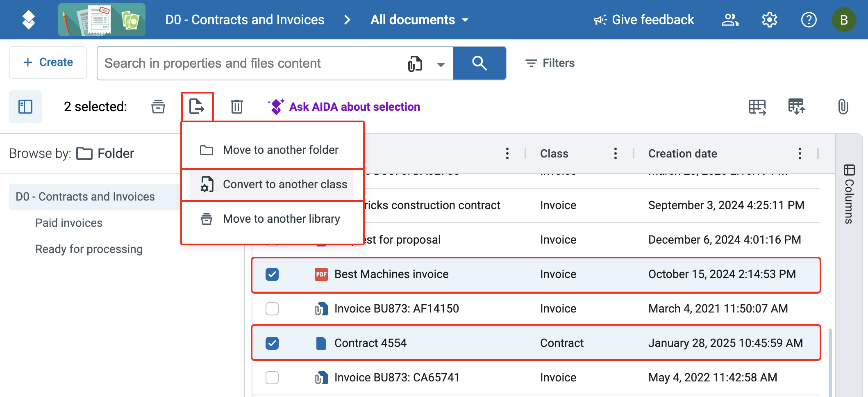Image resolution: width=868 pixels, height=397 pixels.
Task: Select the Invoice BU873: AF14150 checkbox
Action: click(x=272, y=308)
